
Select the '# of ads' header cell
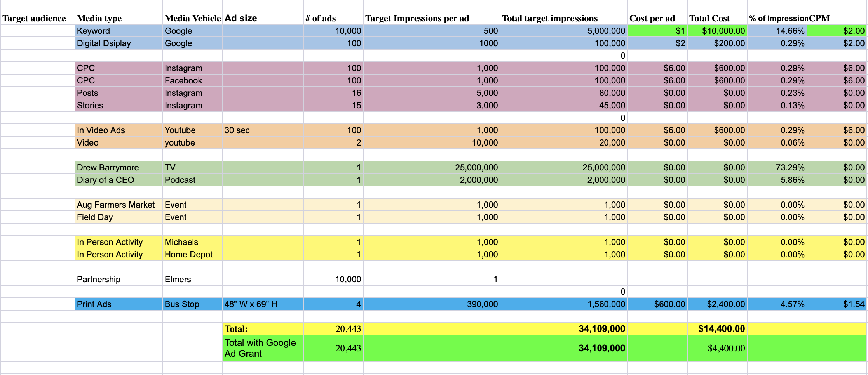pos(333,18)
